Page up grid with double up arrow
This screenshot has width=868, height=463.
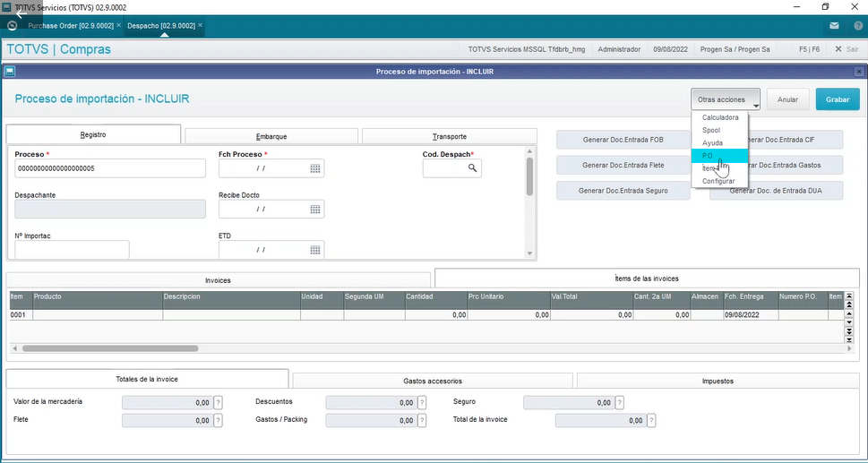[849, 304]
